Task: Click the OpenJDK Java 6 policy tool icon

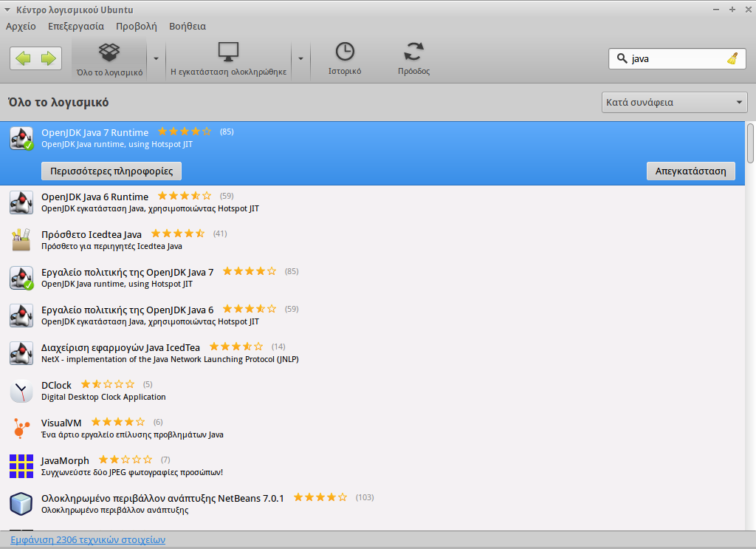Action: [x=21, y=316]
